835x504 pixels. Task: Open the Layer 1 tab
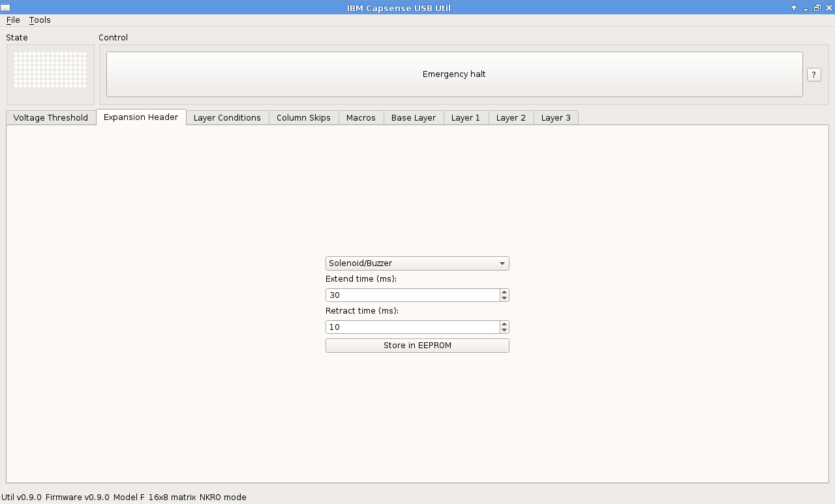tap(466, 118)
